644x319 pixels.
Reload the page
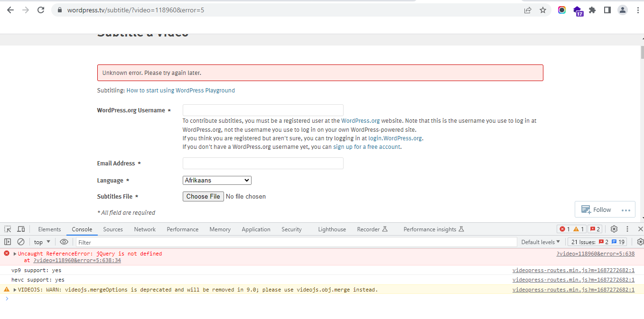tap(41, 10)
